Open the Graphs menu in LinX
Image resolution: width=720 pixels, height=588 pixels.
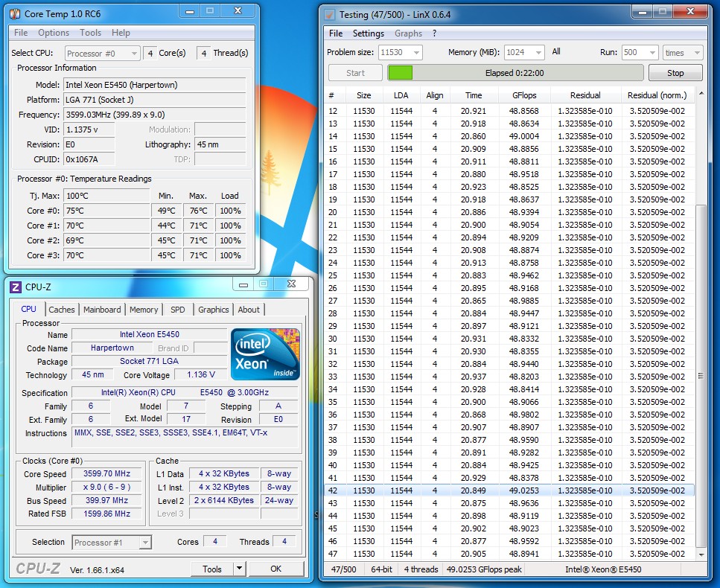click(x=408, y=33)
